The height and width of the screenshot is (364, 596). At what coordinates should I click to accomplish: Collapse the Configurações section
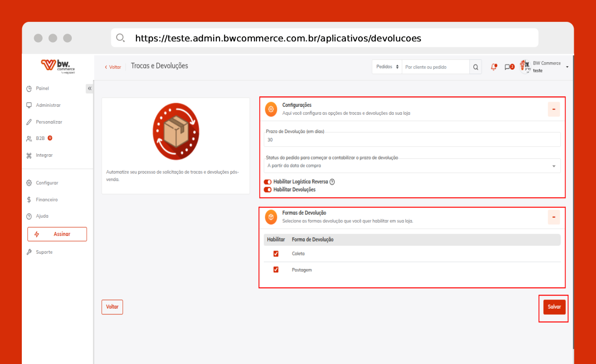pos(554,109)
